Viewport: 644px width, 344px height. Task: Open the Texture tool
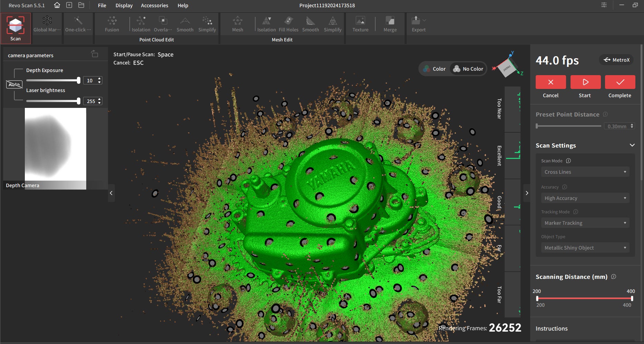360,24
